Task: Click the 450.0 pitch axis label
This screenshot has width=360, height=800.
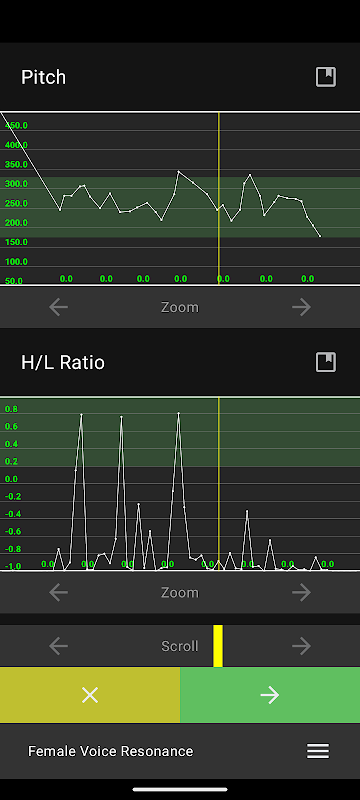Action: pos(16,126)
